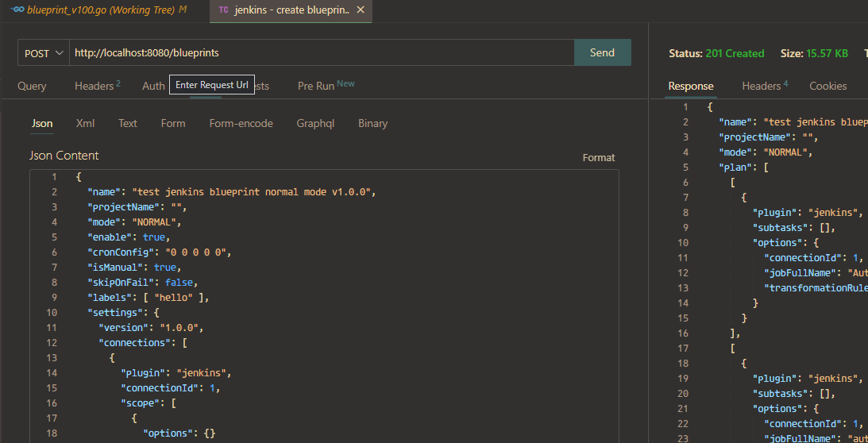The height and width of the screenshot is (443, 868).
Task: Click the "subtasks" line 9 in response
Action: [x=793, y=228]
